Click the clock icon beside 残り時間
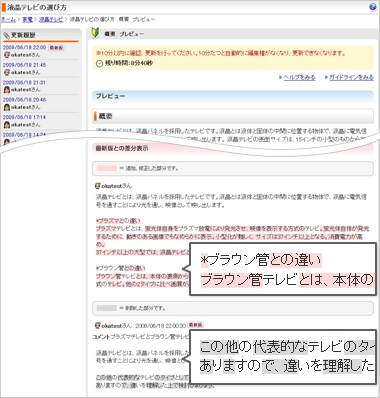This screenshot has width=380, height=398. tap(99, 64)
